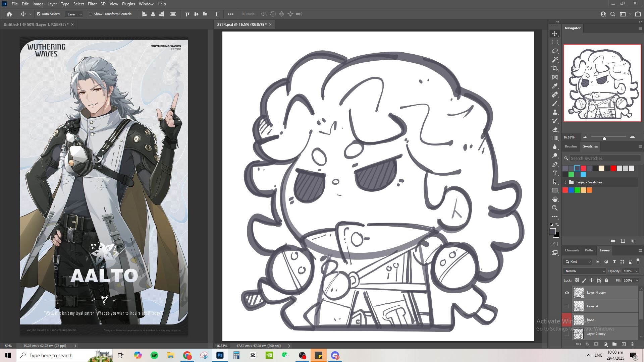This screenshot has height=362, width=644.
Task: Open the Fill value dropdown arrow
Action: (x=637, y=281)
